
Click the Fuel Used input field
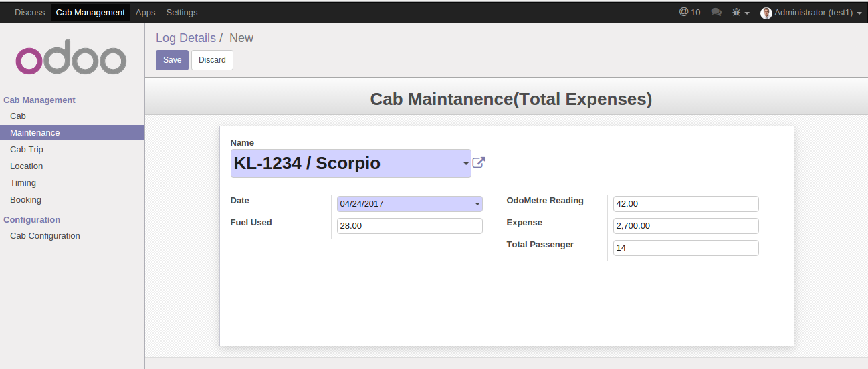coord(409,226)
